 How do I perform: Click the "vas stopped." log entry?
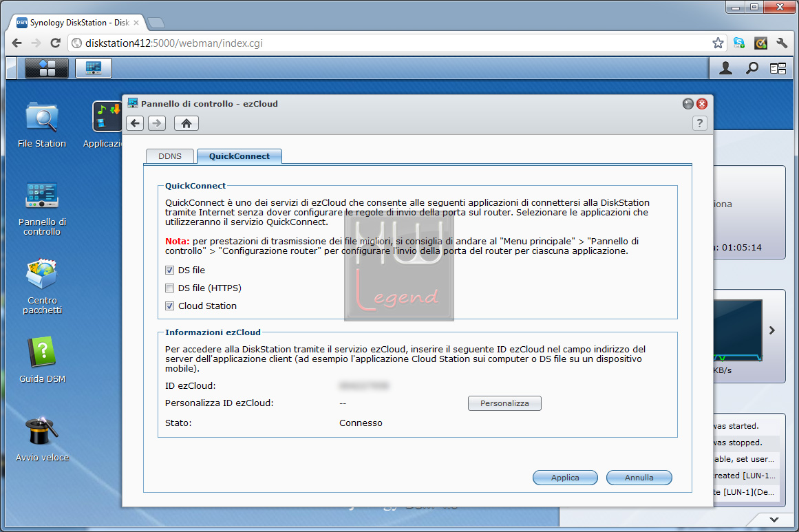coord(738,443)
